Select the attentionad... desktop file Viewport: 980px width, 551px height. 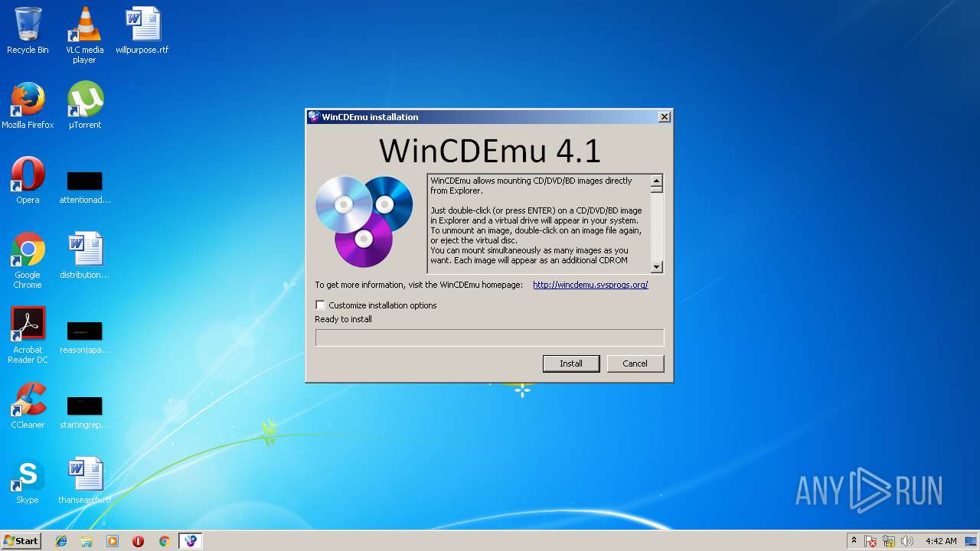84,187
